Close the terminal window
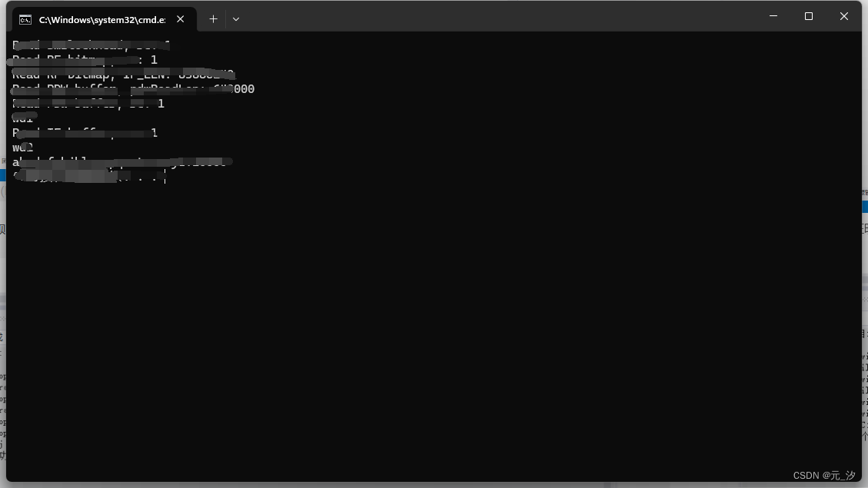The image size is (868, 488). coord(844,16)
